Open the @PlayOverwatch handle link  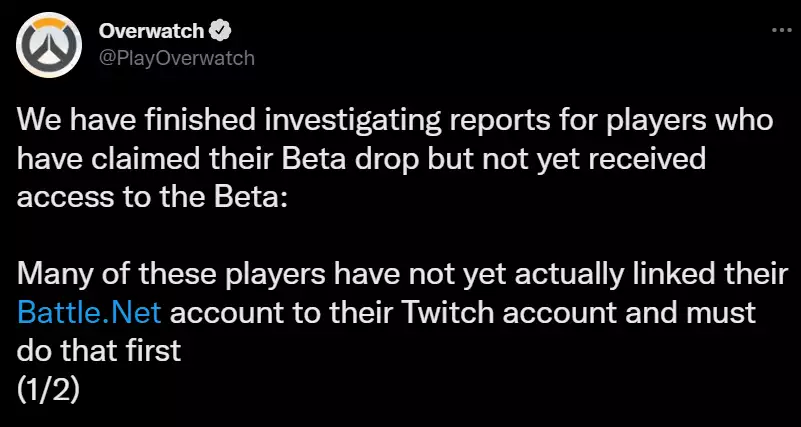(176, 58)
